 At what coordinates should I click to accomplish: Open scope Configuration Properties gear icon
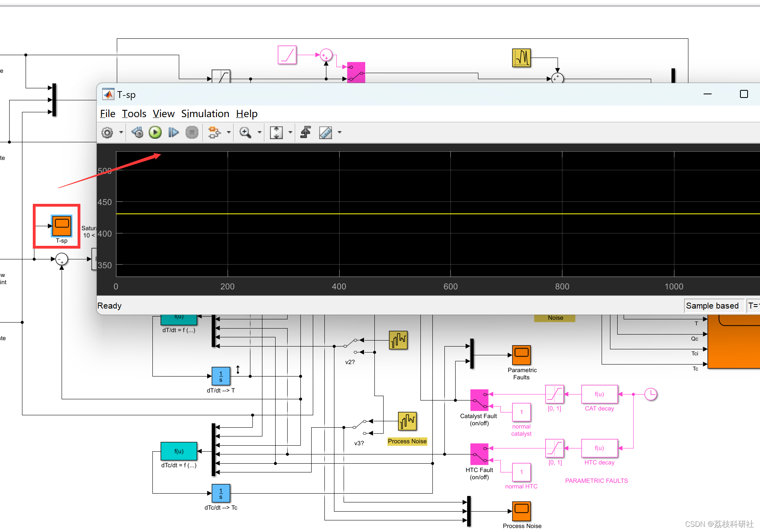tap(107, 132)
